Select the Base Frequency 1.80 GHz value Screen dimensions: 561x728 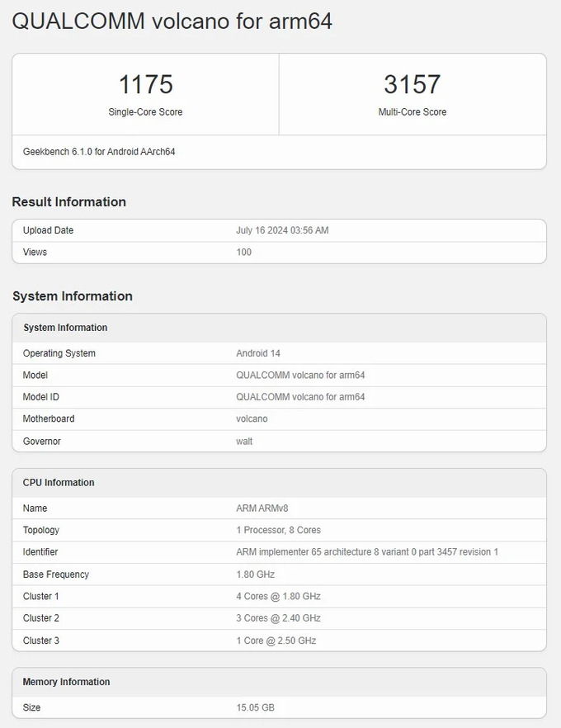255,574
